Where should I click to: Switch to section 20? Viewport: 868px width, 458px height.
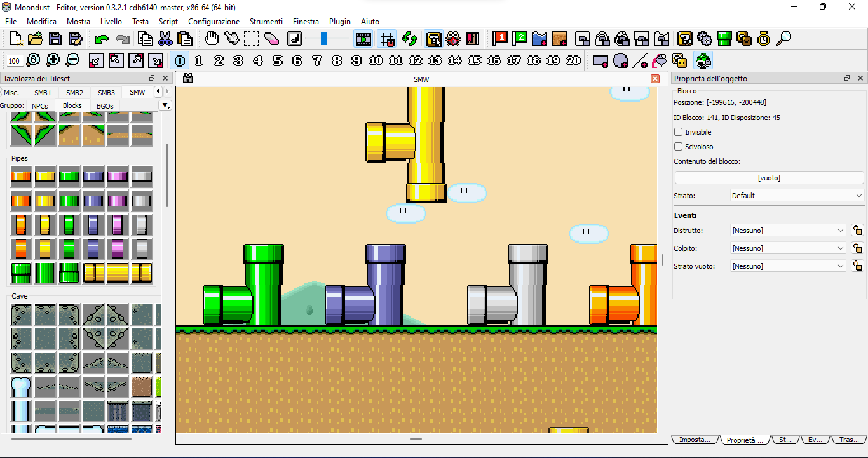pyautogui.click(x=573, y=60)
